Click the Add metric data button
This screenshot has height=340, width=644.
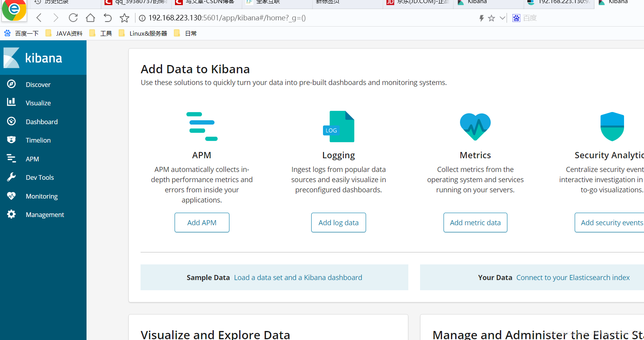pos(475,222)
